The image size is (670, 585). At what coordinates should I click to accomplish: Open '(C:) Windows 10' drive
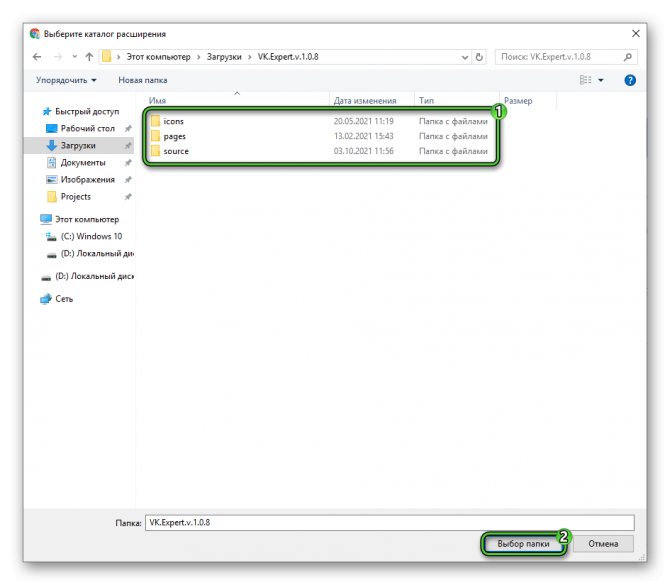(x=91, y=236)
